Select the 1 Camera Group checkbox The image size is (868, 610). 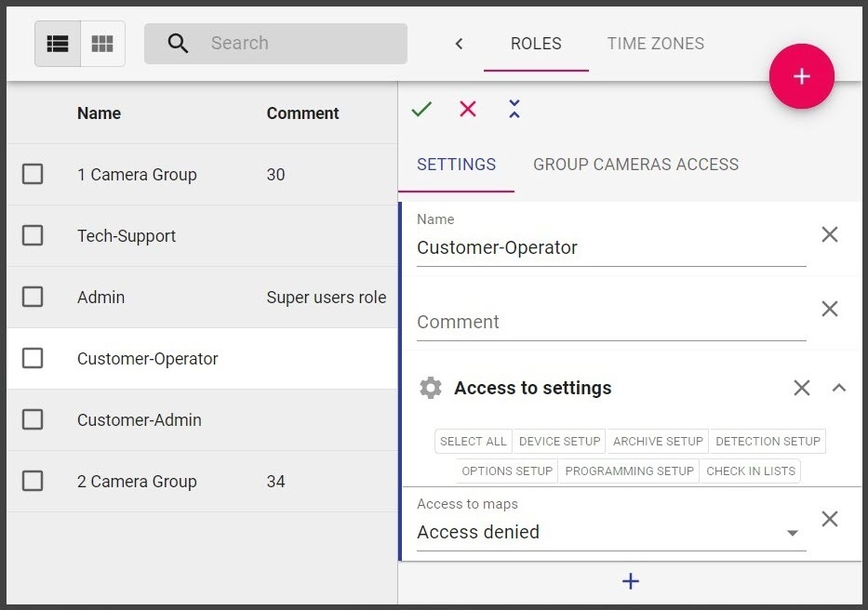[x=33, y=175]
